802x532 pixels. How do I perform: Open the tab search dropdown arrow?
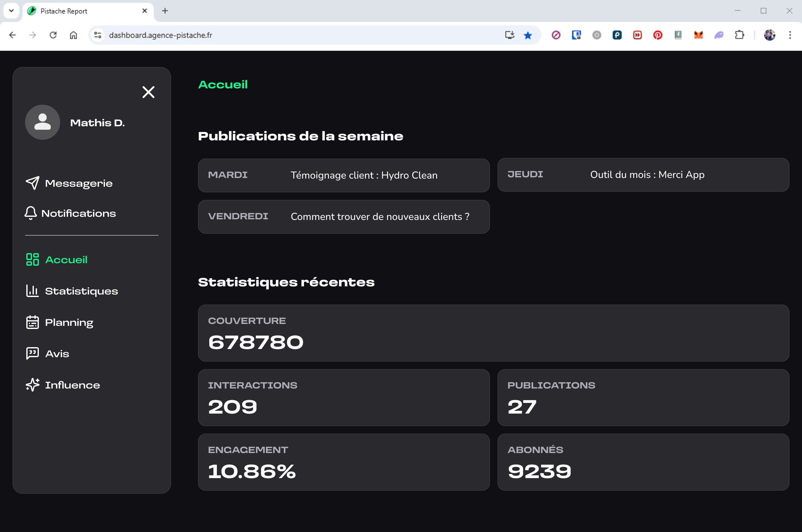[11, 11]
